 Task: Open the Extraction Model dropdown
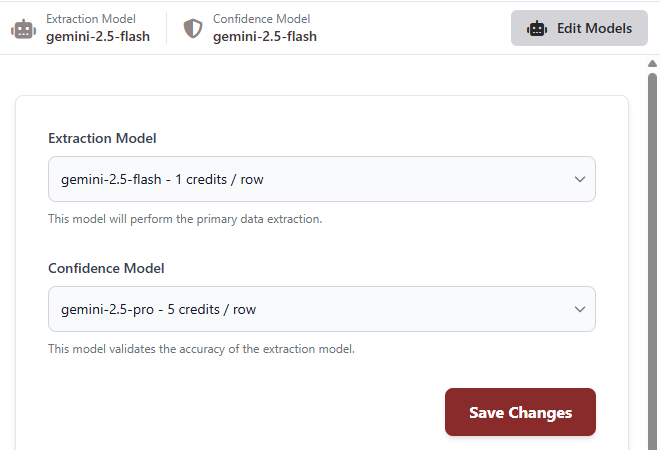click(x=322, y=179)
